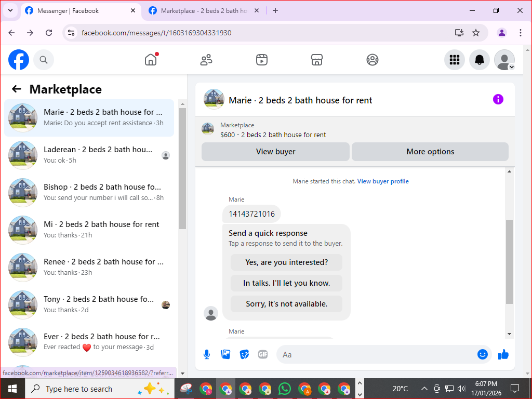Send a thumbs-up like
Screen dimensions: 532x399
pyautogui.click(x=503, y=354)
